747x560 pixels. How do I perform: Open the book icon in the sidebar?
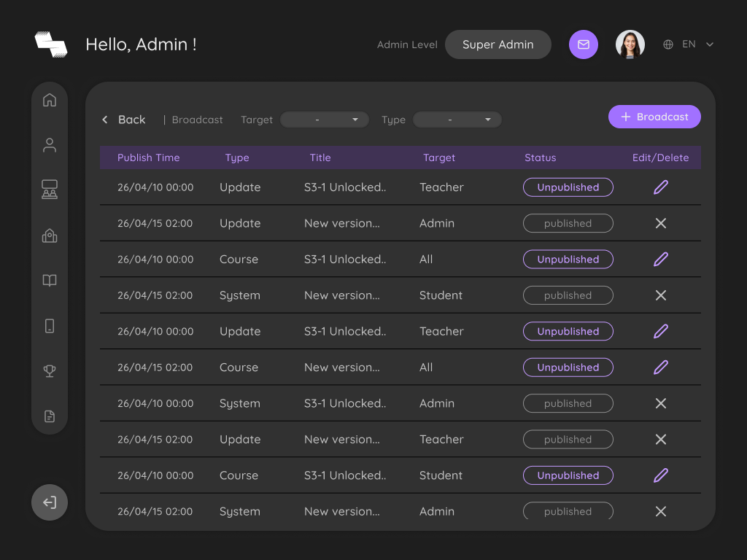point(50,280)
